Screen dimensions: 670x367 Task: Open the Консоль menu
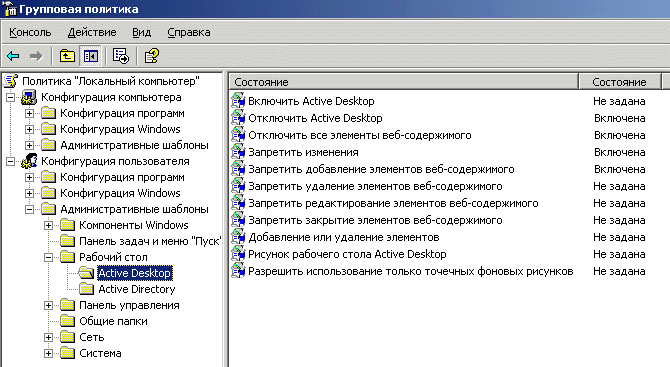pos(30,32)
